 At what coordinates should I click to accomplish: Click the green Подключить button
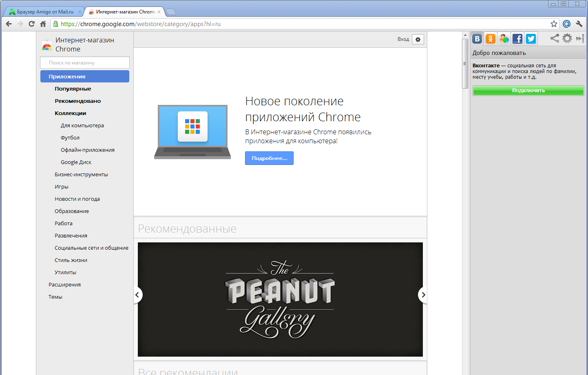pos(528,91)
